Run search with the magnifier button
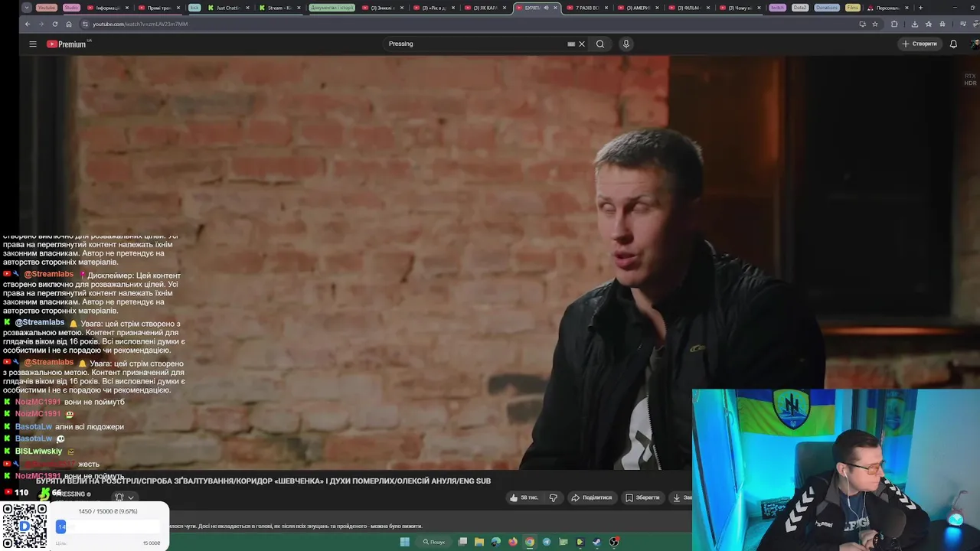This screenshot has height=551, width=980. pos(600,44)
